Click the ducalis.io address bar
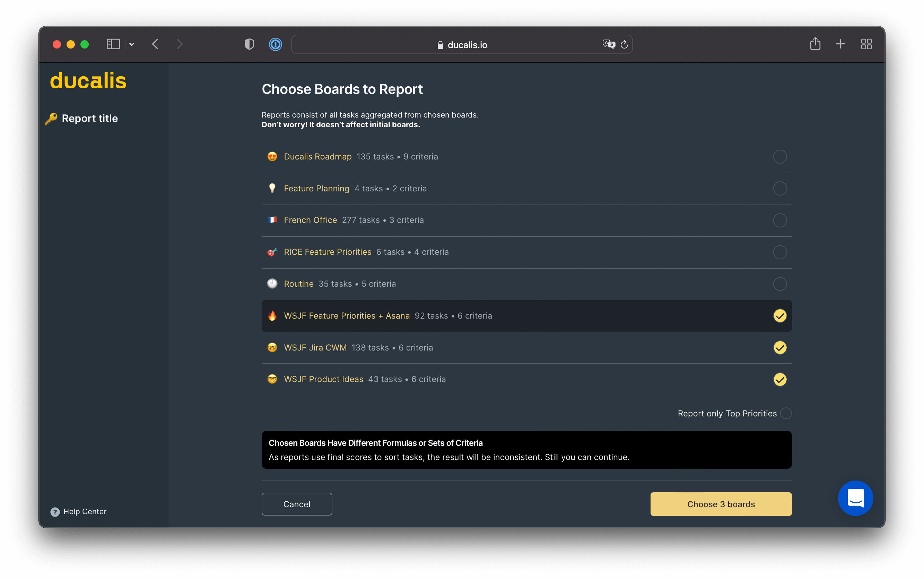 coord(461,45)
